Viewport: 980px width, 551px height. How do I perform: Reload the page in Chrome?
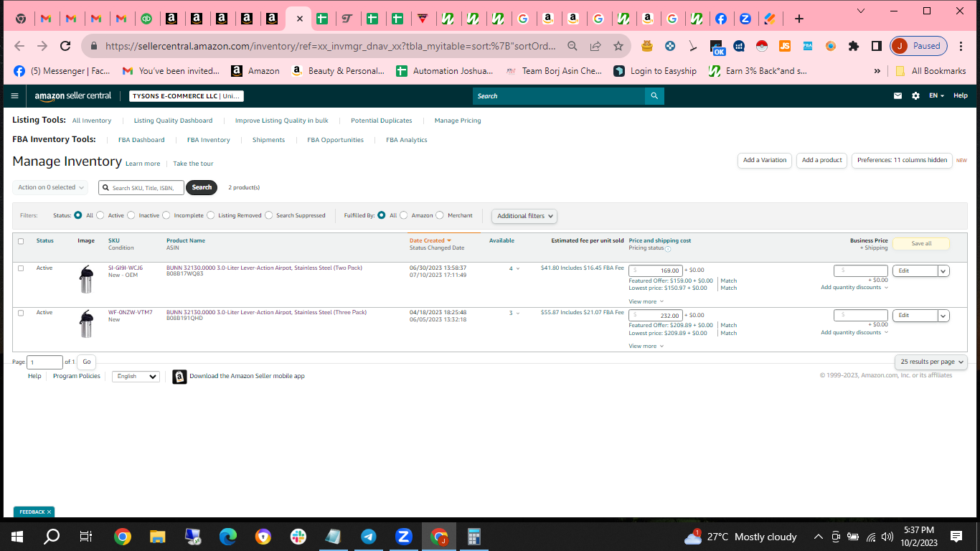(65, 46)
